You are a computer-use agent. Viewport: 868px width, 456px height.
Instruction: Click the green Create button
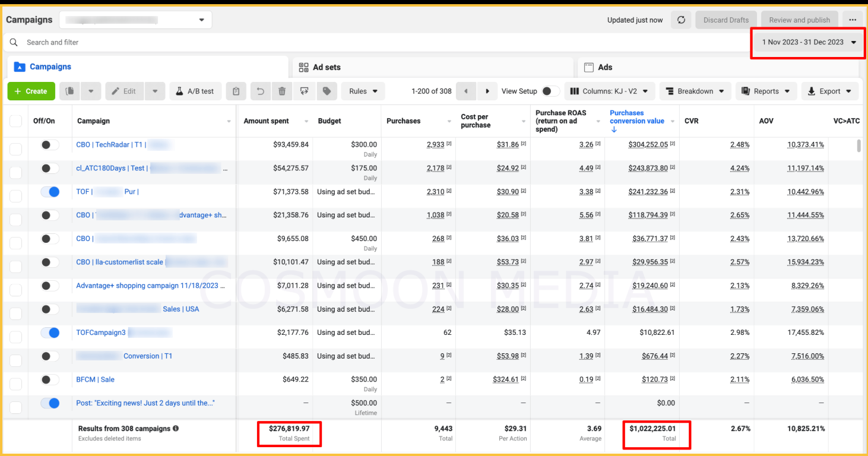pos(31,91)
